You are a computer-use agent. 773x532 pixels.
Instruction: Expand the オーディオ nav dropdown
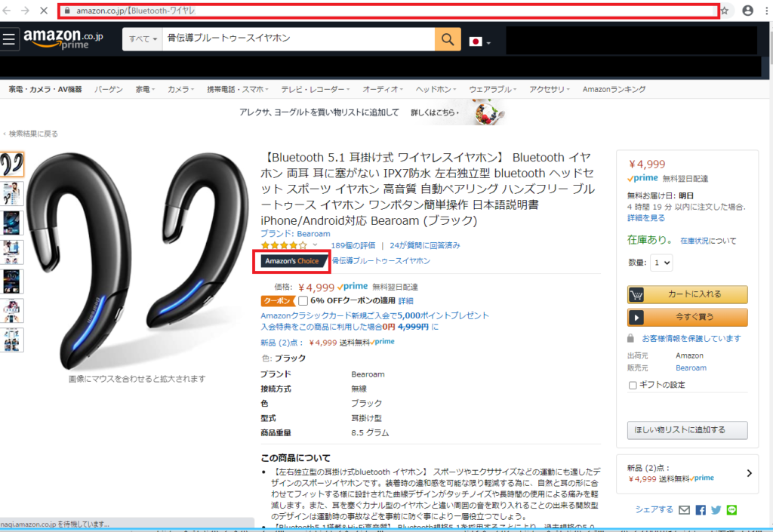point(383,89)
